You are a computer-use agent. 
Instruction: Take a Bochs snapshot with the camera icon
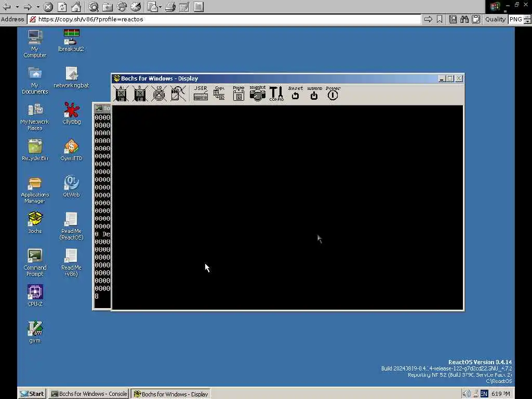pos(258,94)
